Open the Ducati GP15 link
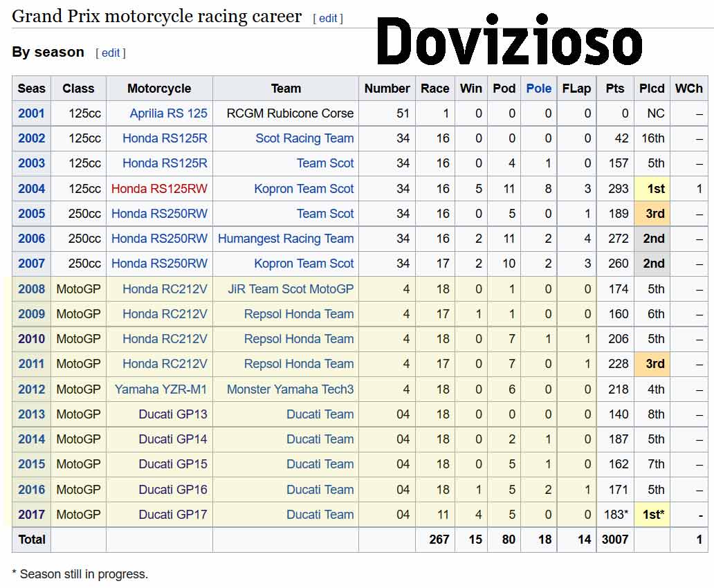This screenshot has width=714, height=588. 173,464
